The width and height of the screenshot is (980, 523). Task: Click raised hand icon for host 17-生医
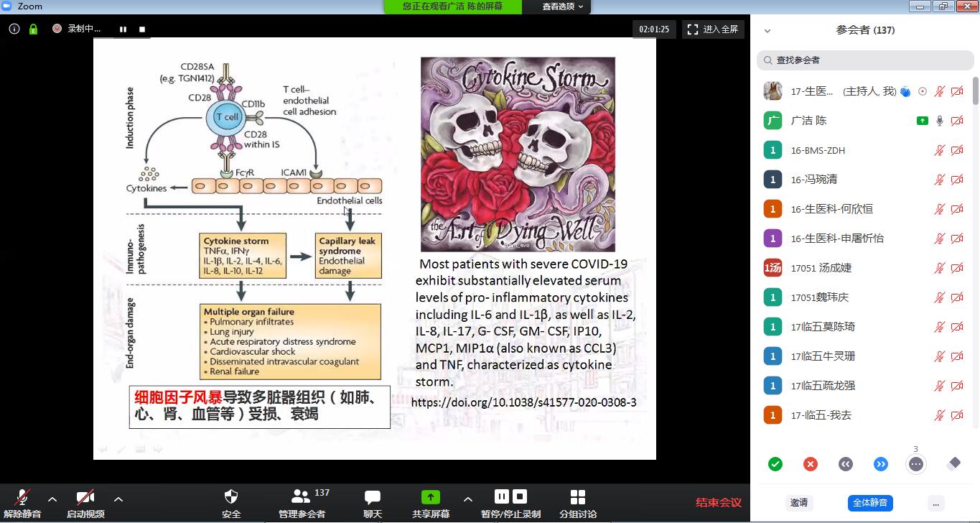(905, 91)
